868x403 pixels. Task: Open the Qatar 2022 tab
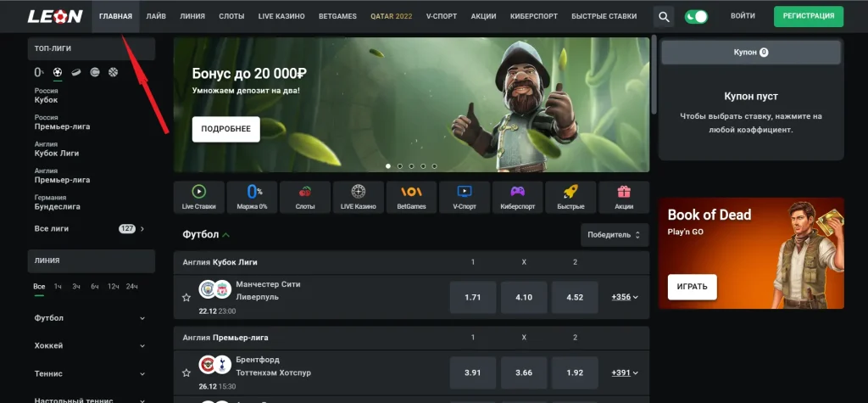click(x=392, y=17)
